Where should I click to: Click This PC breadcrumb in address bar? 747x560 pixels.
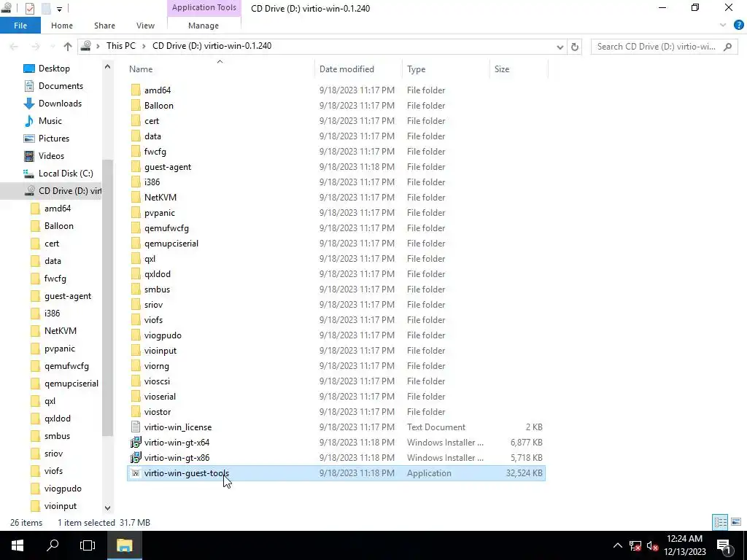121,46
